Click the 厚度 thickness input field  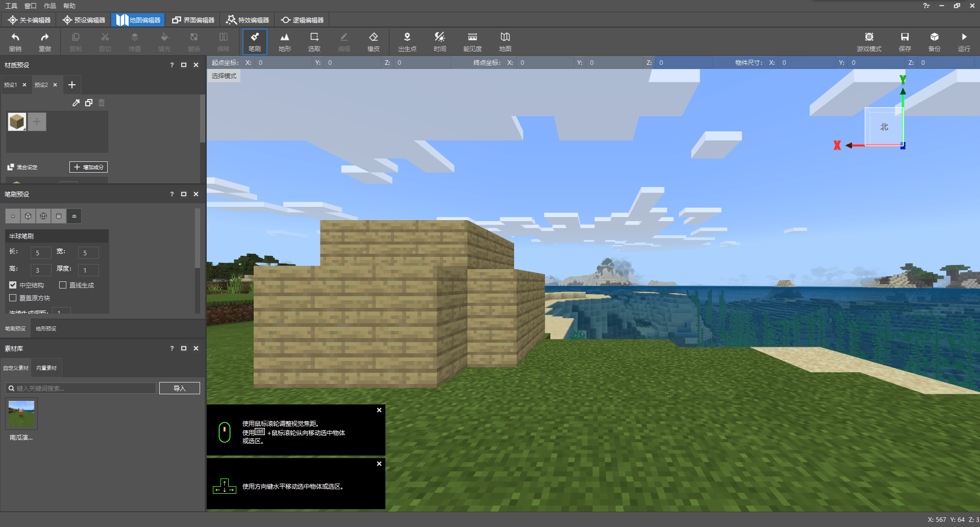pos(88,270)
